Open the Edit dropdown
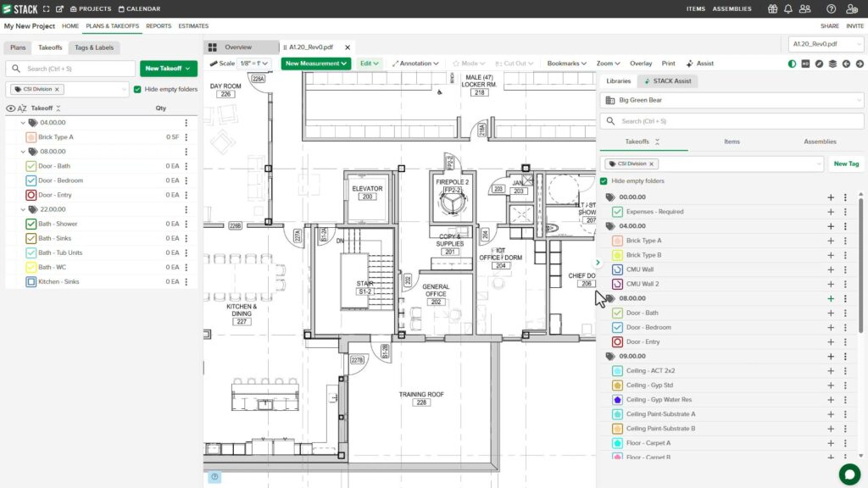The image size is (868, 488). pos(370,64)
